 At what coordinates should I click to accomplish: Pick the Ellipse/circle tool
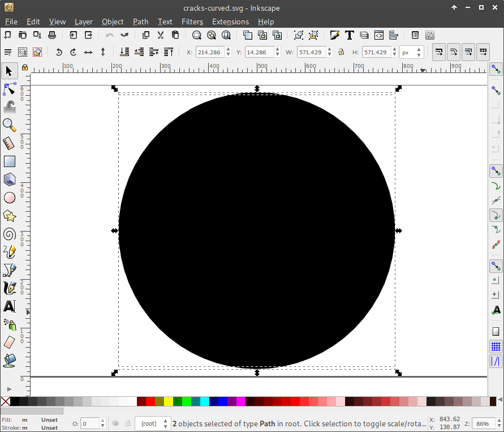click(x=9, y=198)
